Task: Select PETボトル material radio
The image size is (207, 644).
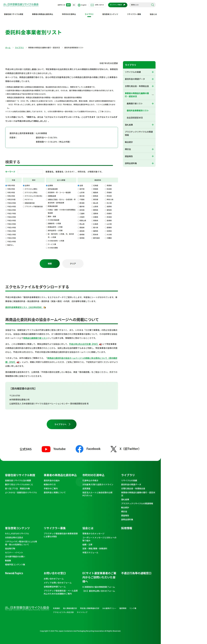Action: [24, 199]
